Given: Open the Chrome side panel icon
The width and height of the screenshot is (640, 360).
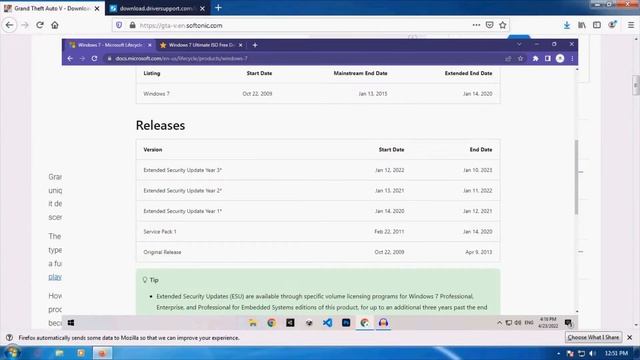Looking at the screenshot, I should point(548,58).
